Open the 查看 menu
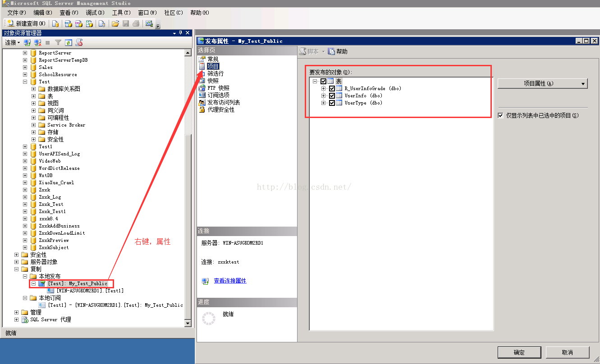Image resolution: width=600 pixels, height=364 pixels. click(69, 13)
